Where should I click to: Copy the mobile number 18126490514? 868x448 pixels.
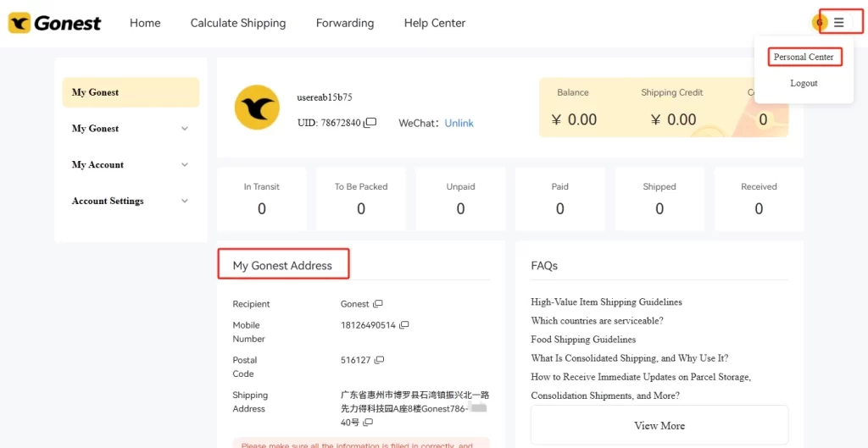[404, 325]
